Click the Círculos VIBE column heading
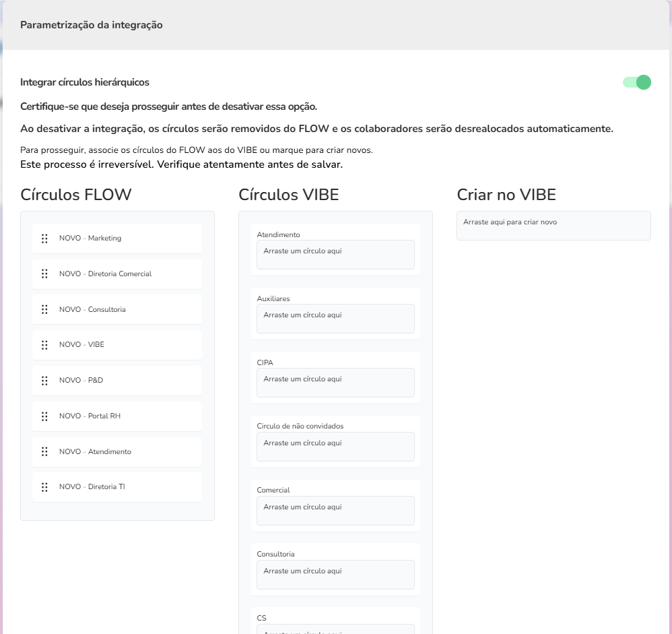Image resolution: width=672 pixels, height=634 pixels. point(288,195)
